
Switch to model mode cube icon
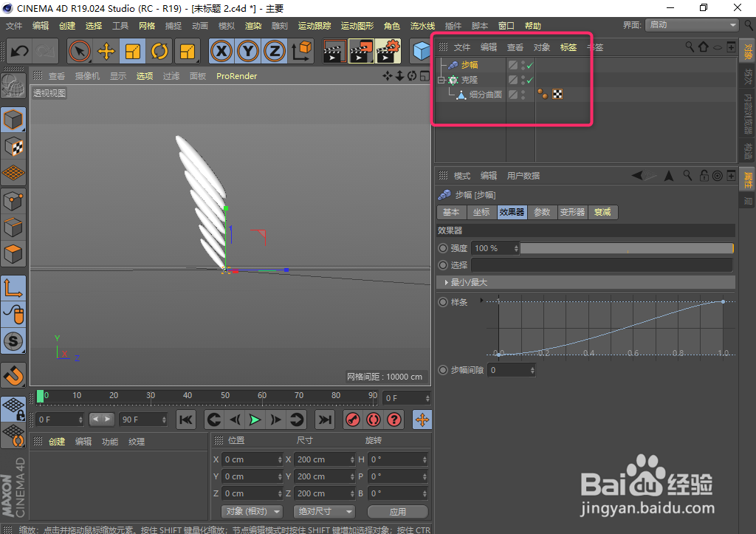pyautogui.click(x=13, y=120)
